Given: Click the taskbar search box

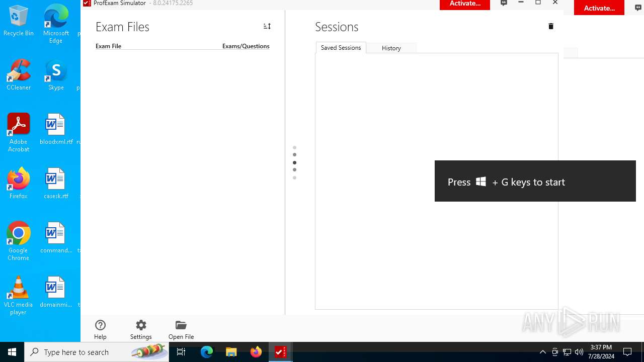Looking at the screenshot, I should pos(97,352).
